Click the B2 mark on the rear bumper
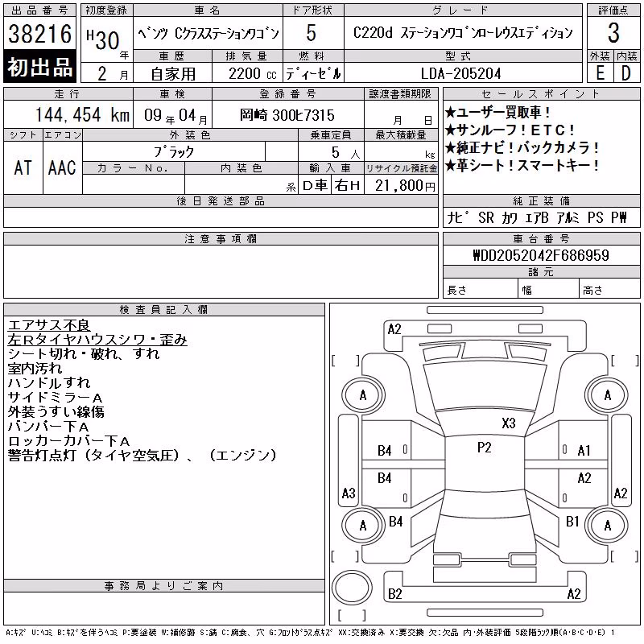 (394, 594)
